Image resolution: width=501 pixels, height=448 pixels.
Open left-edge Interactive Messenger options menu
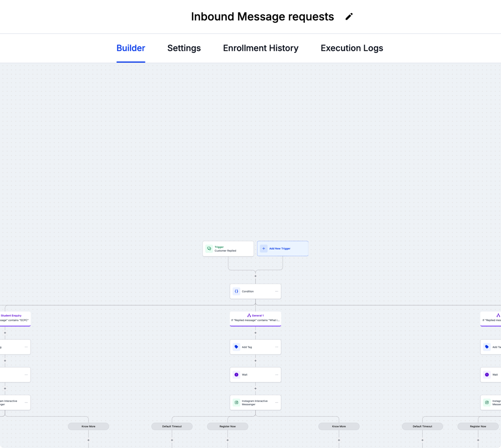point(26,403)
